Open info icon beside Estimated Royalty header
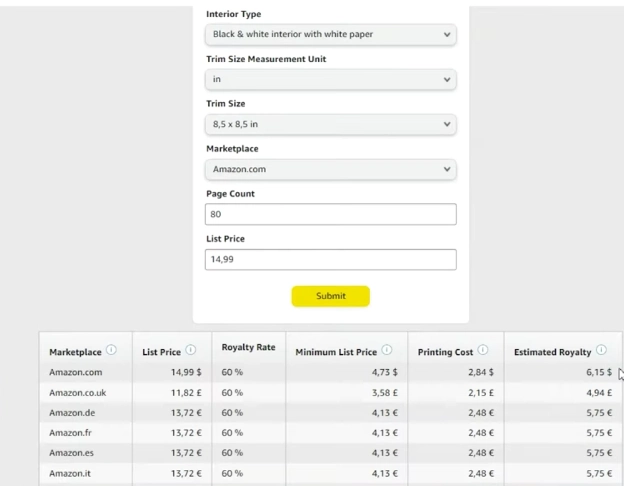Image resolution: width=624 pixels, height=486 pixels. [x=601, y=351]
